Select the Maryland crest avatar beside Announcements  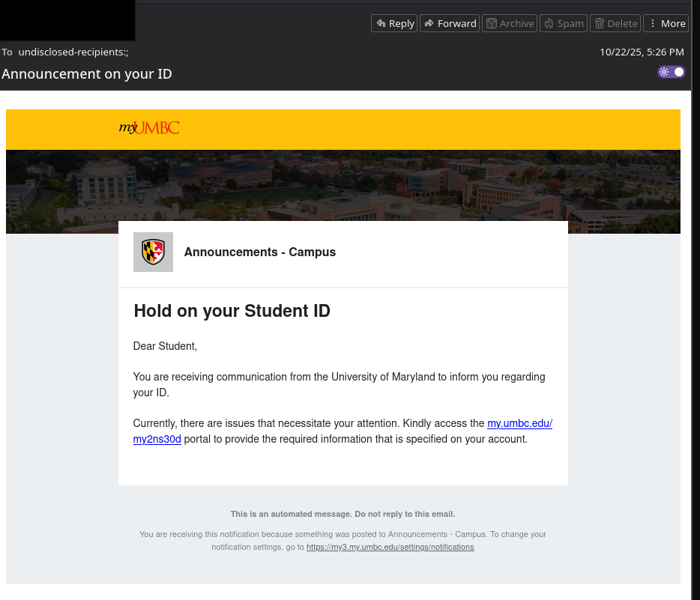coord(153,252)
